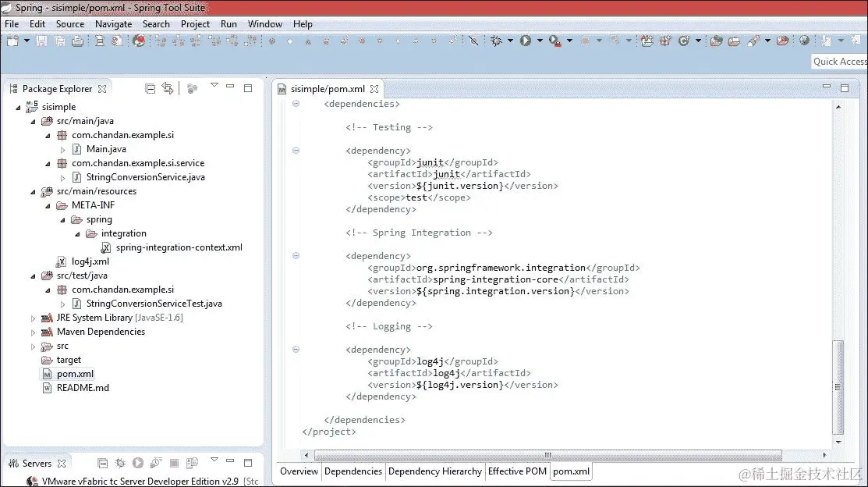This screenshot has width=868, height=487.
Task: Click the editor vertical scrollbar thumb
Action: pos(838,387)
